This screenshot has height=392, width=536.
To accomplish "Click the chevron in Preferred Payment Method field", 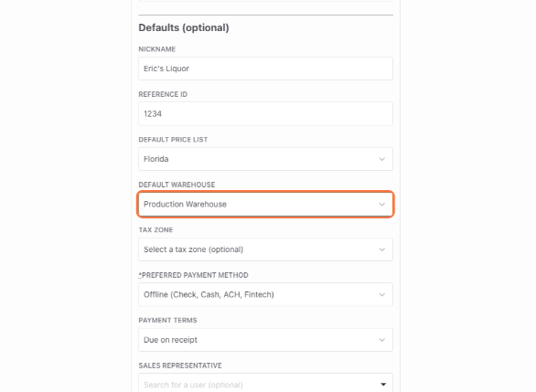I will pyautogui.click(x=381, y=294).
